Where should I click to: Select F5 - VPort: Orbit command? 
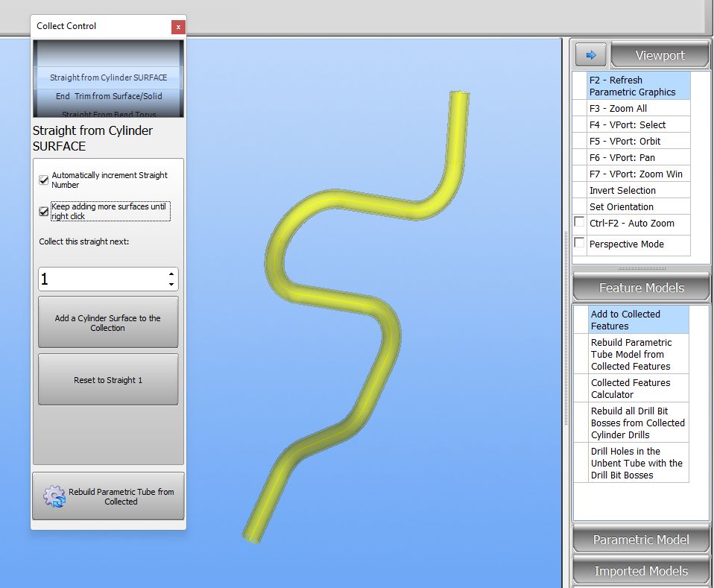(625, 141)
